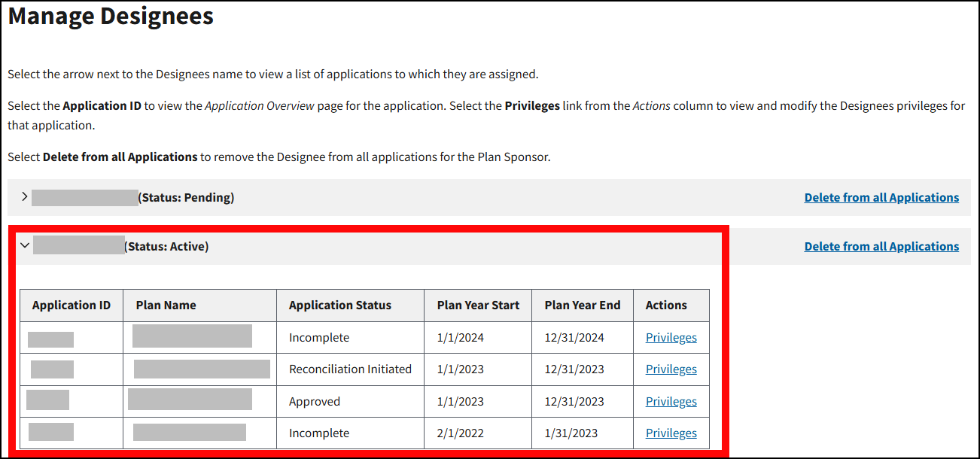Screen dimensions: 980x459
Task: Open Application ID of Reconciliation Initiated row
Action: (x=52, y=369)
